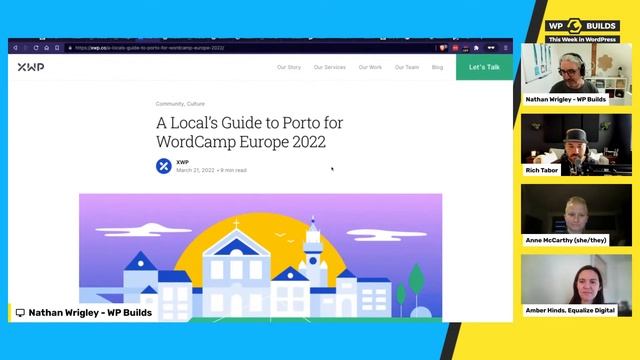640x360 pixels.
Task: Click the March 21, 2022 date text
Action: click(x=195, y=170)
